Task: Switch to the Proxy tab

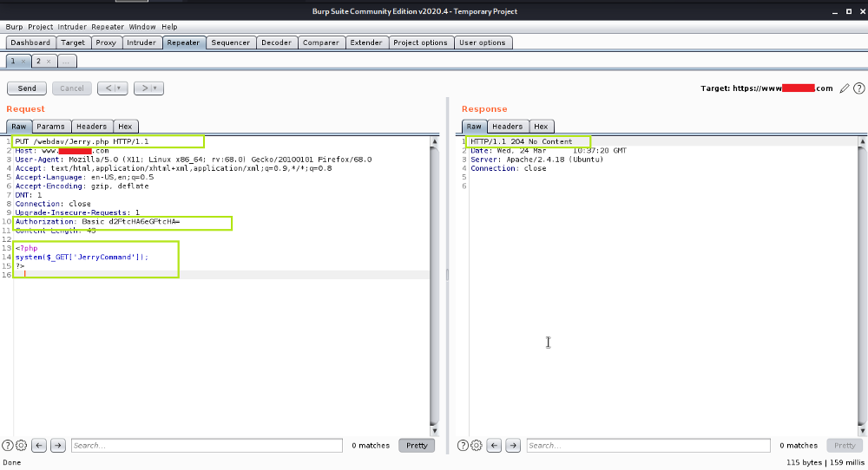Action: click(x=106, y=42)
